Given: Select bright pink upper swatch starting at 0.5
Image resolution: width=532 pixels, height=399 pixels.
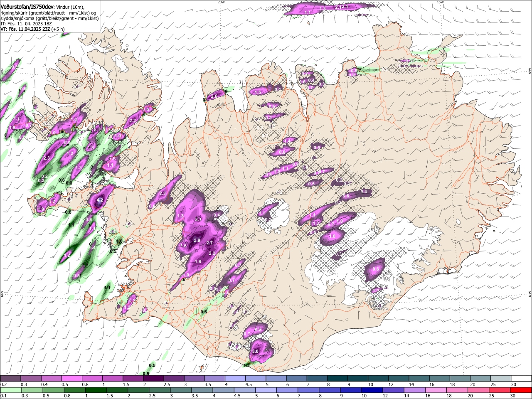Looking at the screenshot, I should click(72, 379).
